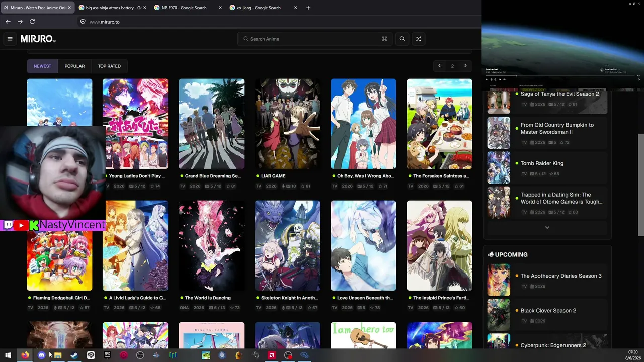Open File Explorer from the taskbar
This screenshot has height=362, width=644.
58,355
